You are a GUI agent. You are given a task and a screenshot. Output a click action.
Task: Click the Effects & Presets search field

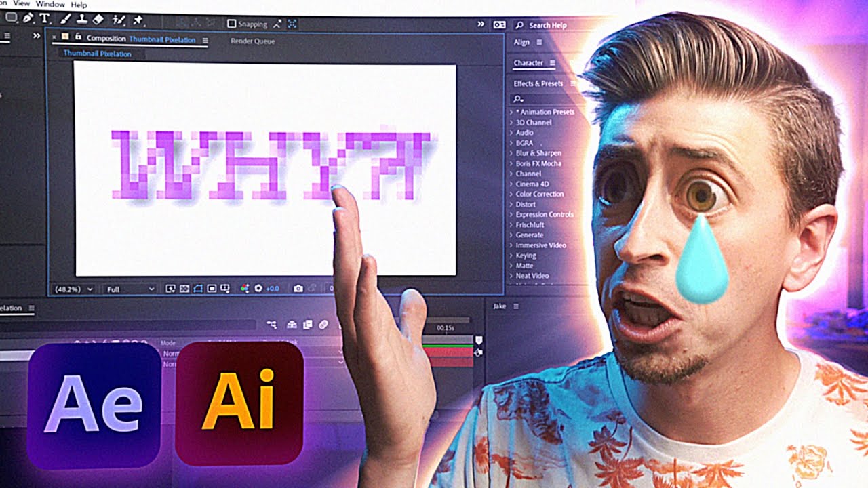point(542,99)
